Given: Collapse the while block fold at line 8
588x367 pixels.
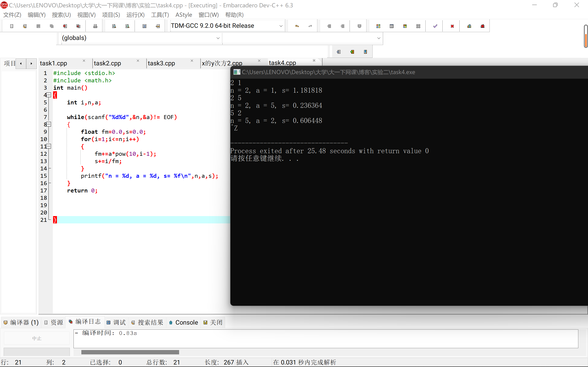Looking at the screenshot, I should pos(49,124).
